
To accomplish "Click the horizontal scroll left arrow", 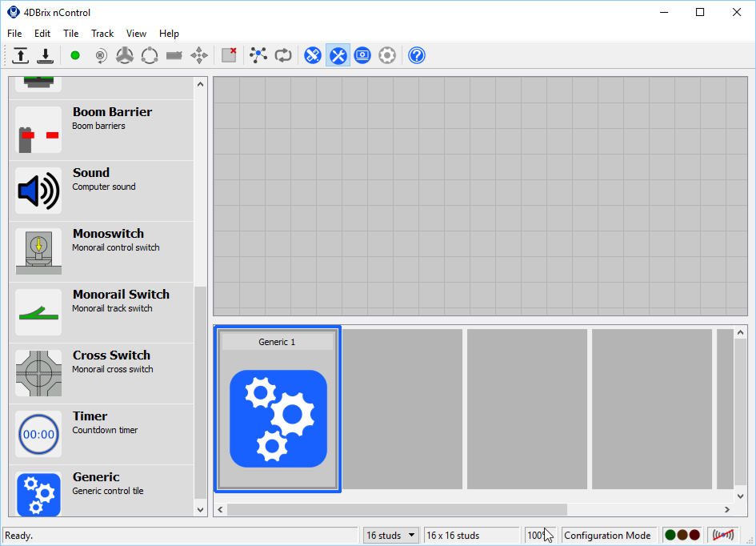I will (220, 509).
